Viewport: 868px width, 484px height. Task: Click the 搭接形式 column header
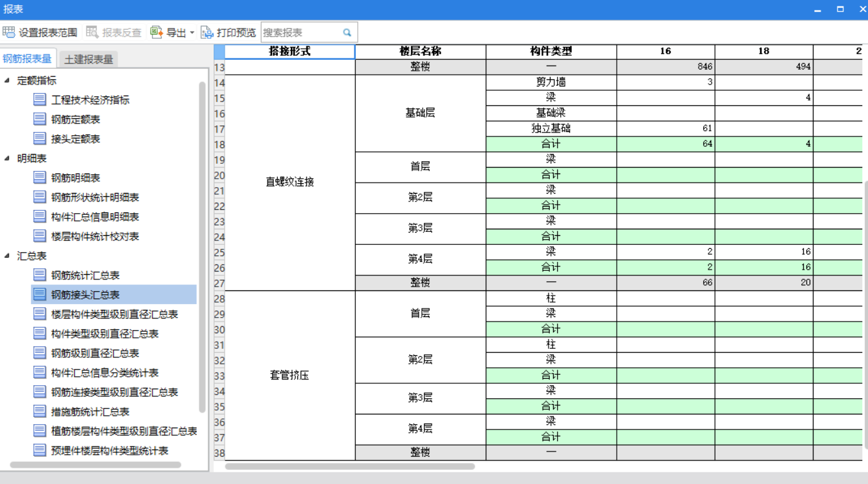click(x=290, y=51)
